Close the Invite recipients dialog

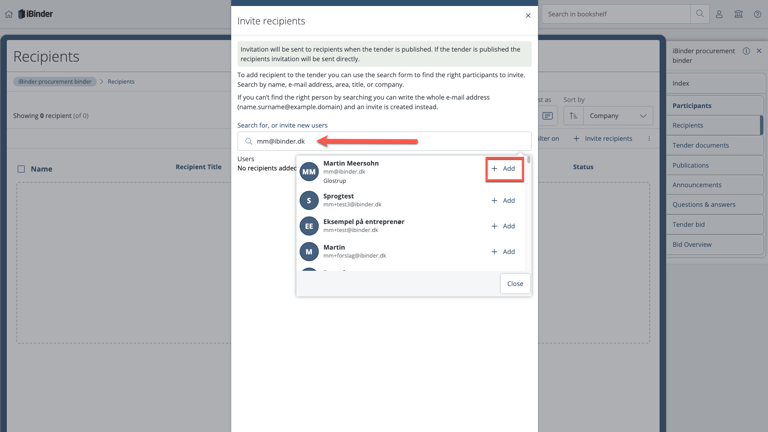point(528,16)
